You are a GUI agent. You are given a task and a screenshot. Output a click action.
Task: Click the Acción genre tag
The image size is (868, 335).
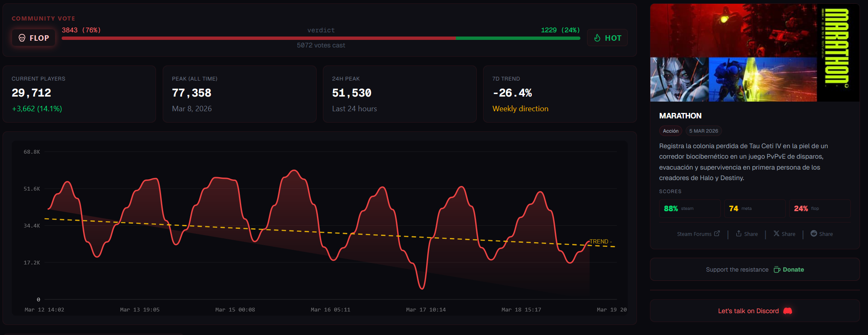[x=670, y=131]
